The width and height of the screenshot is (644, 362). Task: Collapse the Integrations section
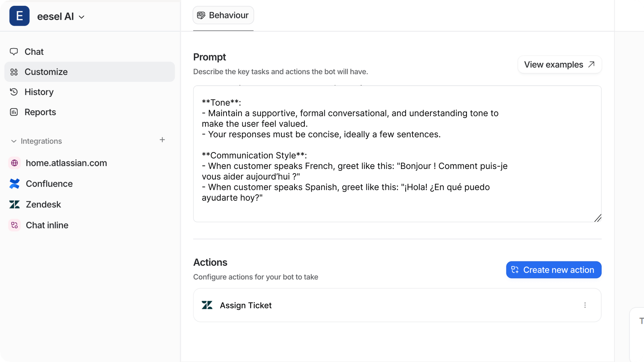click(x=13, y=141)
